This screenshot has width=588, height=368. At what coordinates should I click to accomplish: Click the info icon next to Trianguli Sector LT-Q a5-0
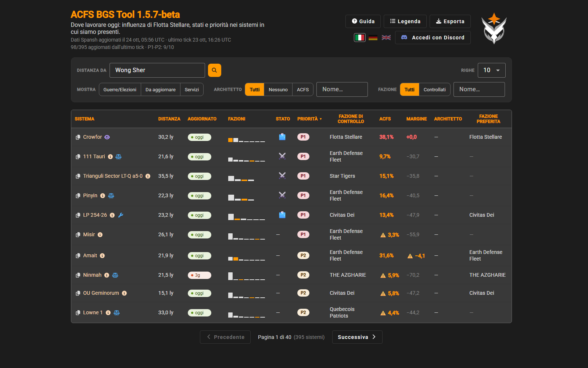pyautogui.click(x=148, y=176)
